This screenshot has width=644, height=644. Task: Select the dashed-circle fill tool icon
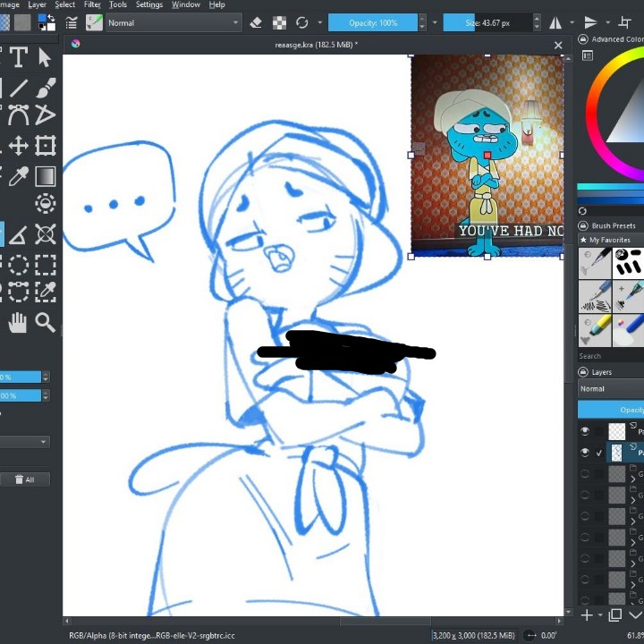(46, 203)
